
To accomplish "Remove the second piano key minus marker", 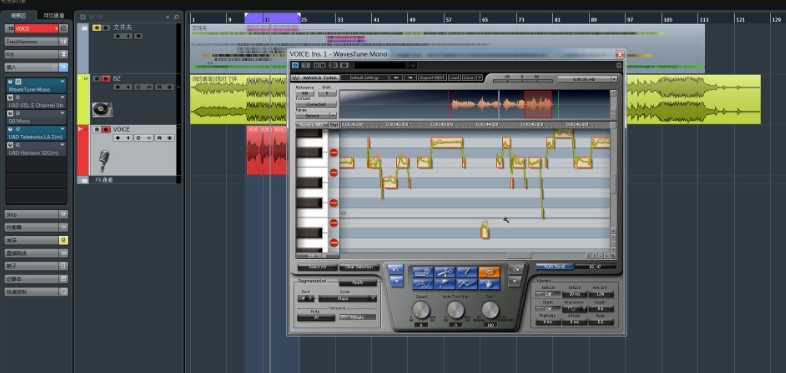I will tap(334, 172).
